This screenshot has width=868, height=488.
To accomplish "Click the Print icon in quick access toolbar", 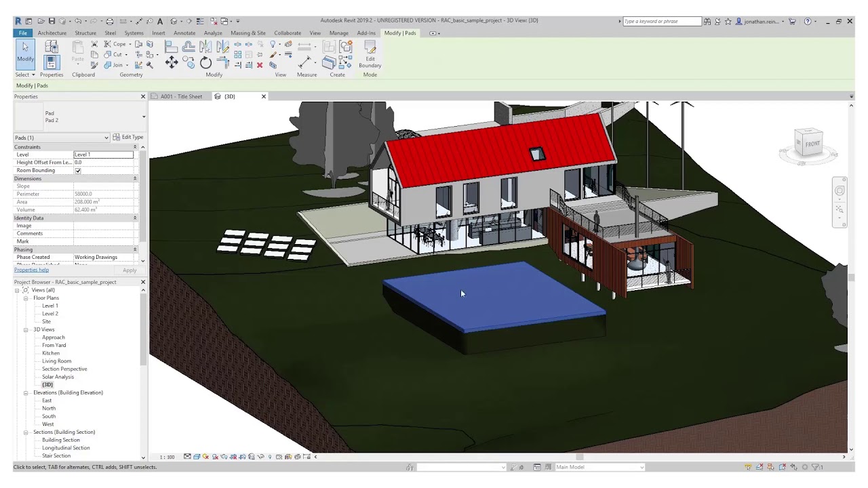I will [109, 20].
